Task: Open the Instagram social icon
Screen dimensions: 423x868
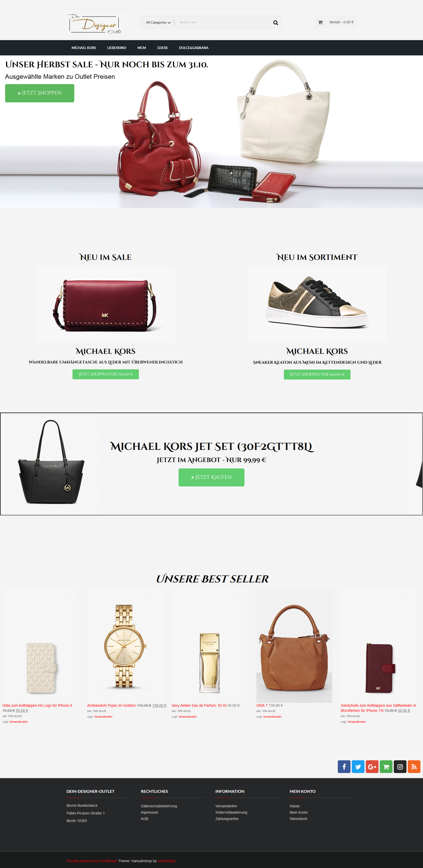Action: pyautogui.click(x=400, y=767)
